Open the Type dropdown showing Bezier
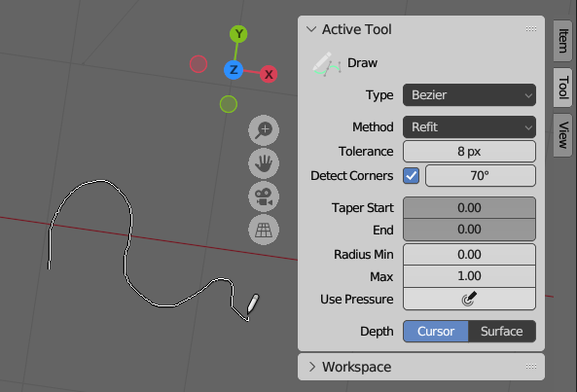Image resolution: width=577 pixels, height=392 pixels. [469, 95]
